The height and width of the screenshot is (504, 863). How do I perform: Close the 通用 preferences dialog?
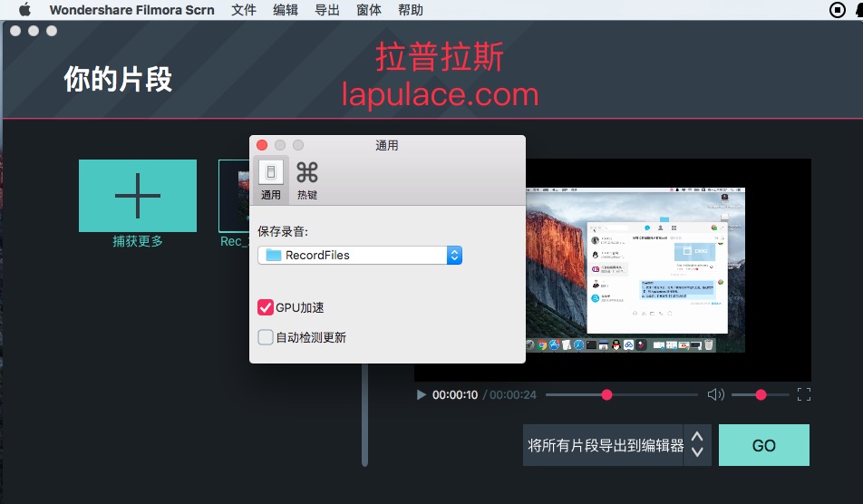[x=262, y=145]
